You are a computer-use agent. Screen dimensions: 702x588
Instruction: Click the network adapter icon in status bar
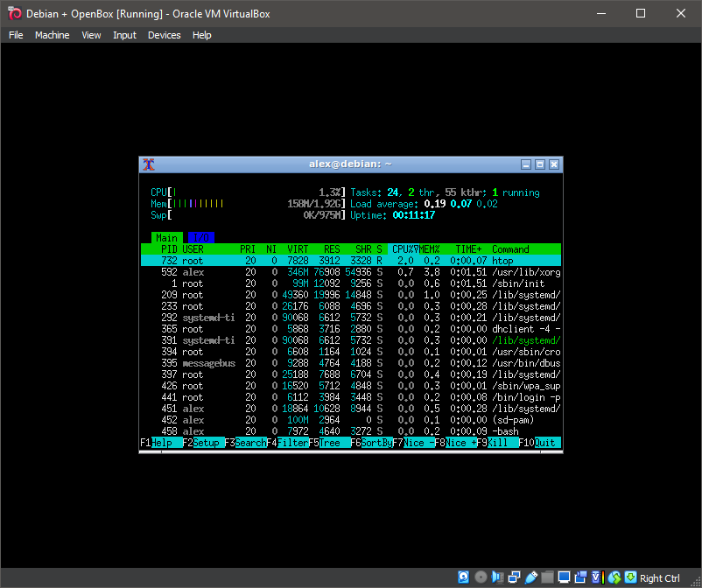(x=513, y=577)
